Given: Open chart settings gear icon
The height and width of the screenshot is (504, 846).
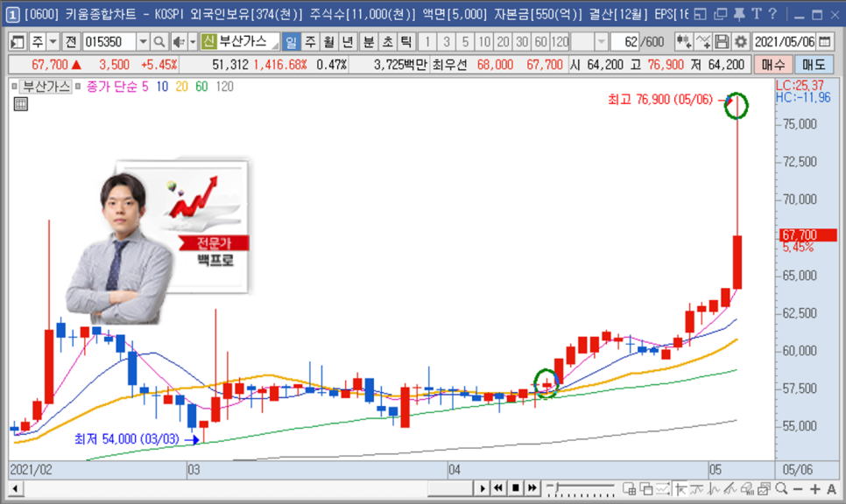Looking at the screenshot, I should [x=741, y=41].
